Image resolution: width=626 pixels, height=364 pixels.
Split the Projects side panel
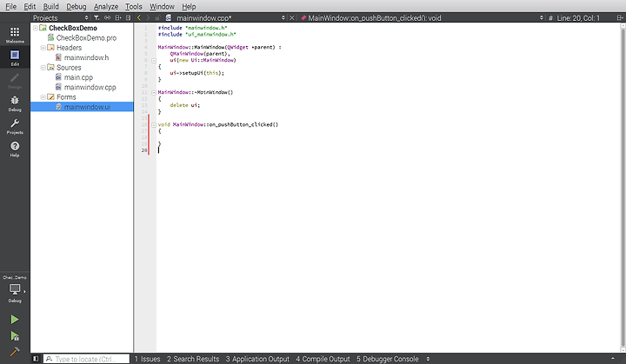[118, 17]
